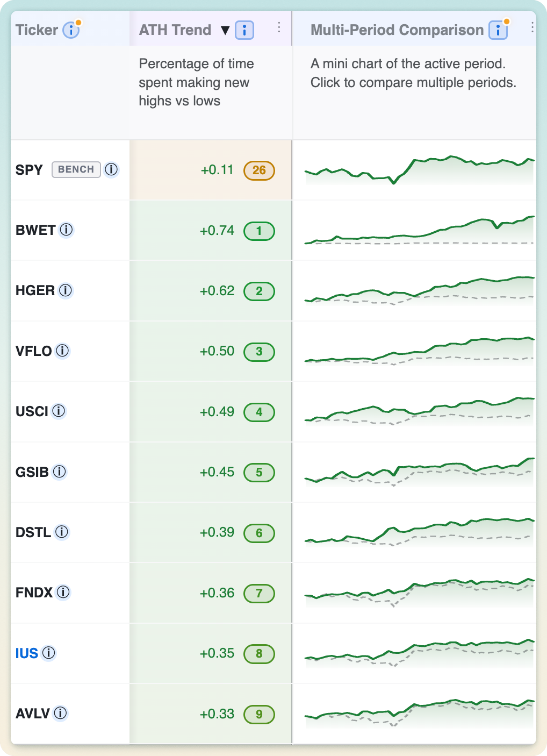Click the +0.33 ATH Trend value
Viewport: 547px width, 756px height.
217,714
